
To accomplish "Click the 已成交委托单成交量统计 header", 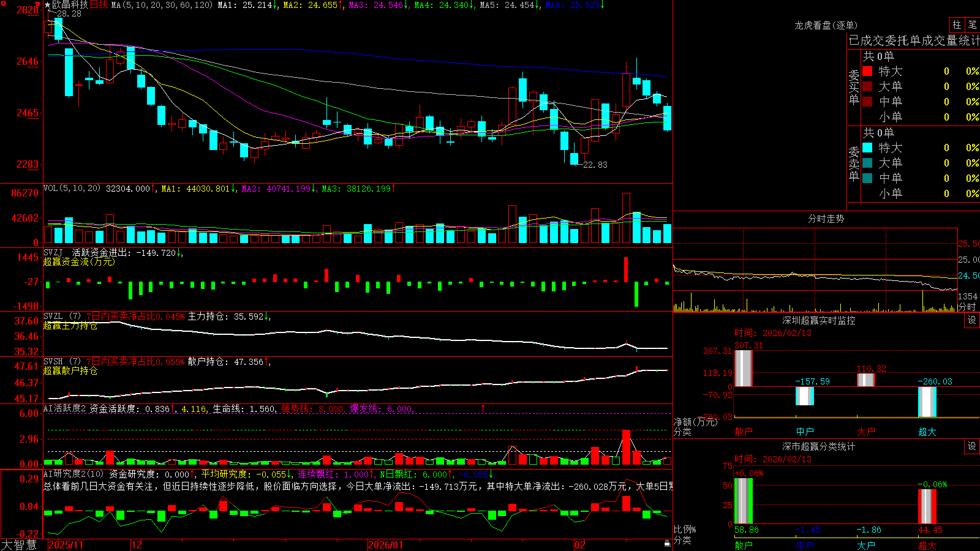I will tap(914, 40).
